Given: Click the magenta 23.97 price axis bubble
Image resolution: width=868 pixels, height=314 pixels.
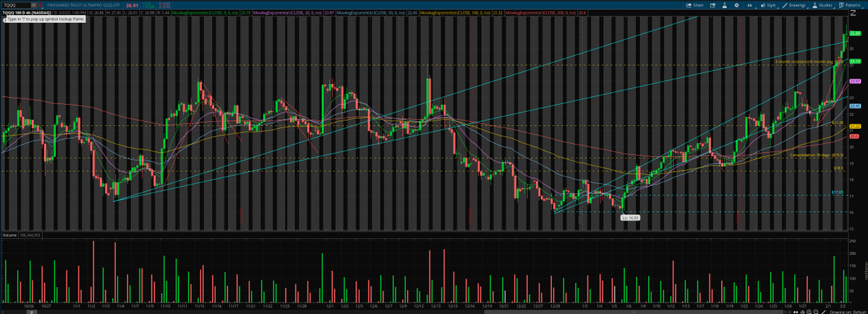Looking at the screenshot, I should click(x=854, y=81).
